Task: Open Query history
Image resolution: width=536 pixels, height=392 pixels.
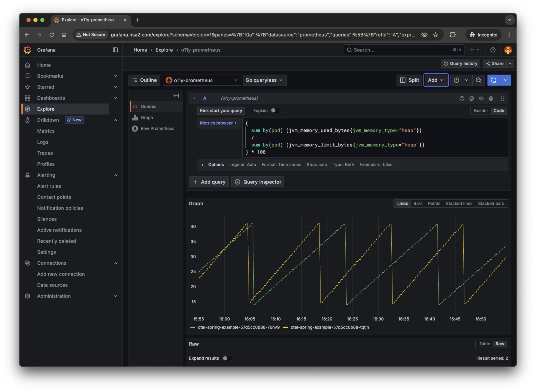Action: tap(460, 64)
